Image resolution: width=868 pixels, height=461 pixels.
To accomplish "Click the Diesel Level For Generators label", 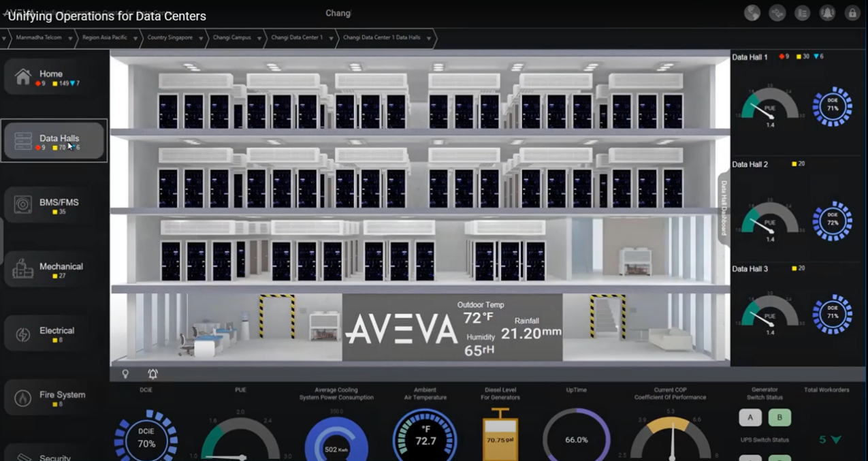I will (500, 394).
